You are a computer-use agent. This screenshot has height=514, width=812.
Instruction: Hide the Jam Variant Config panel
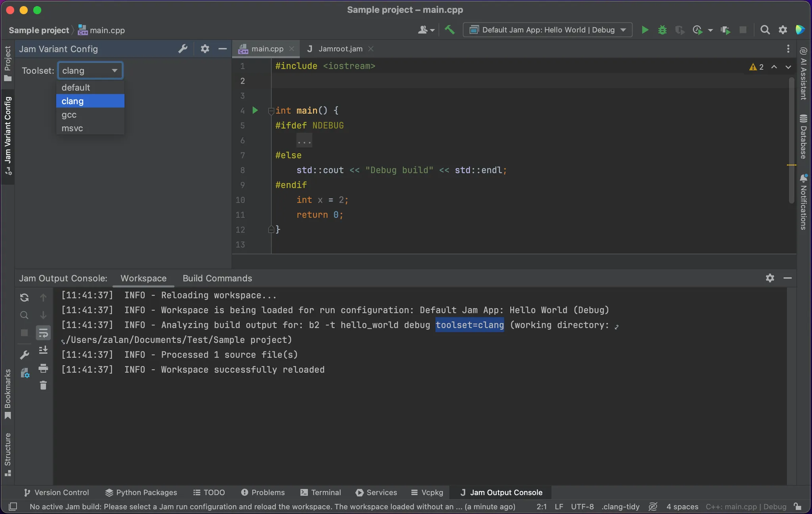click(x=222, y=49)
